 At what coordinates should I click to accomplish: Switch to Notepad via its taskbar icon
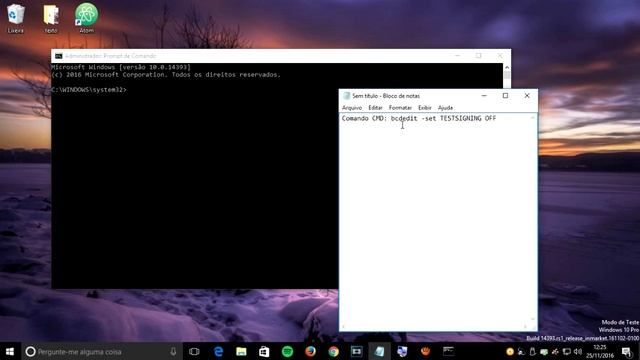pos(379,351)
